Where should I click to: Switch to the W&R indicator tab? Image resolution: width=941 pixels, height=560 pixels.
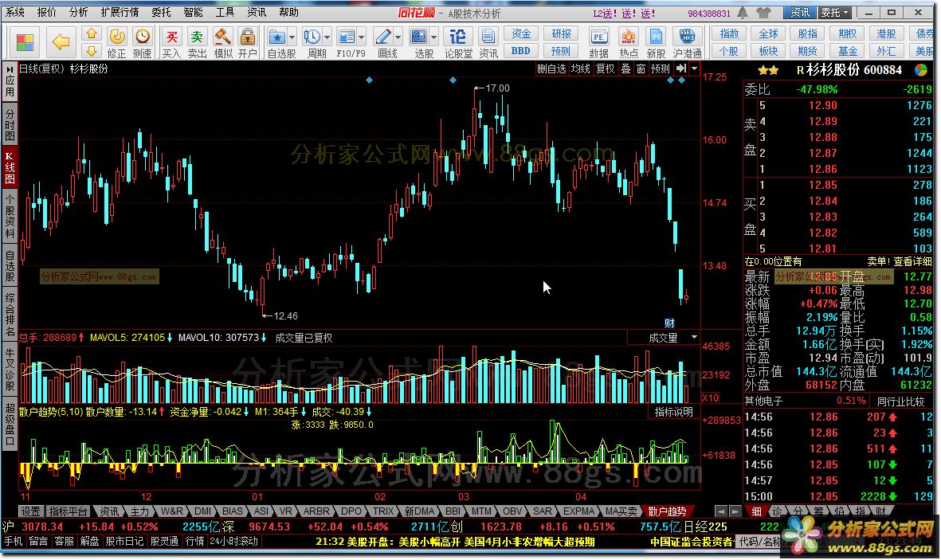[x=171, y=511]
